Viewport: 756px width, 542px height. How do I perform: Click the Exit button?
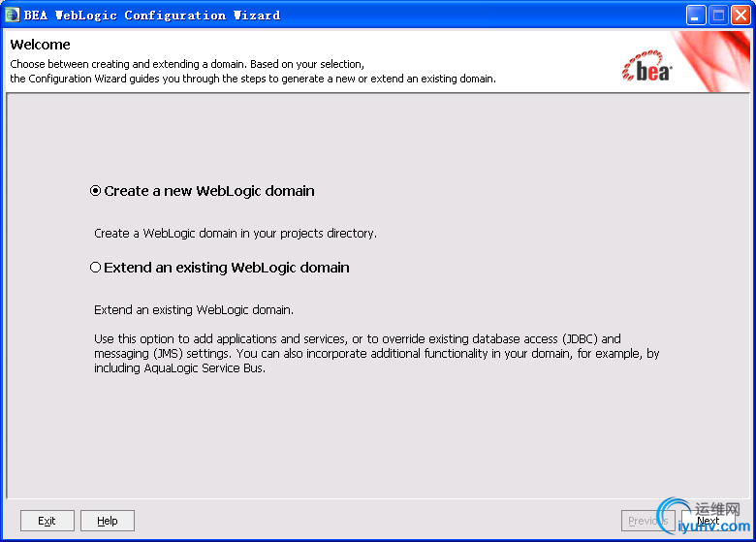point(47,521)
